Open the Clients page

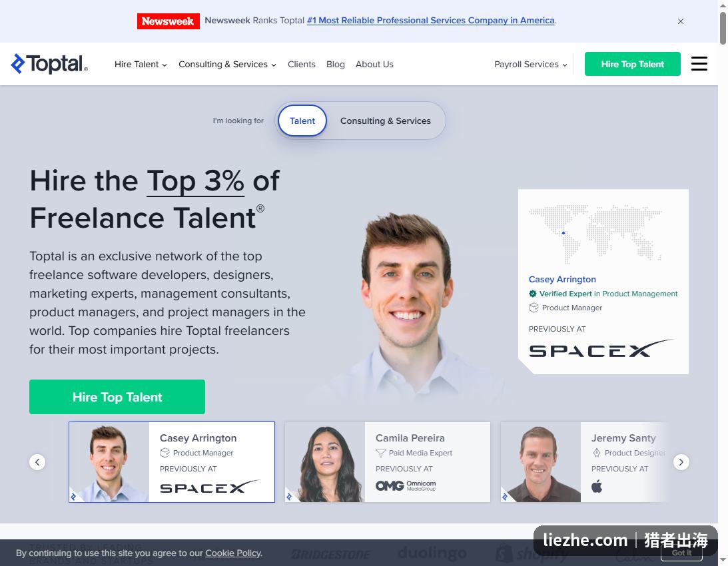pyautogui.click(x=301, y=64)
